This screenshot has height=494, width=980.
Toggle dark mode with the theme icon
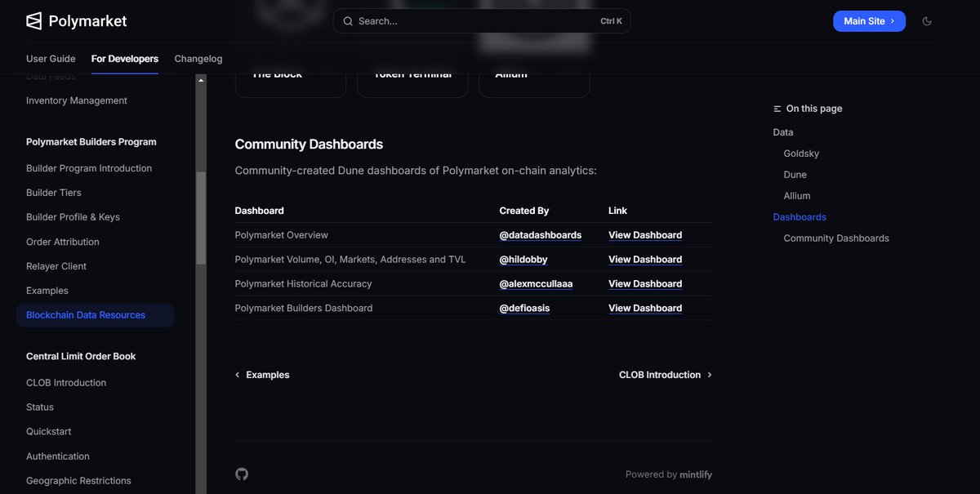click(x=927, y=22)
